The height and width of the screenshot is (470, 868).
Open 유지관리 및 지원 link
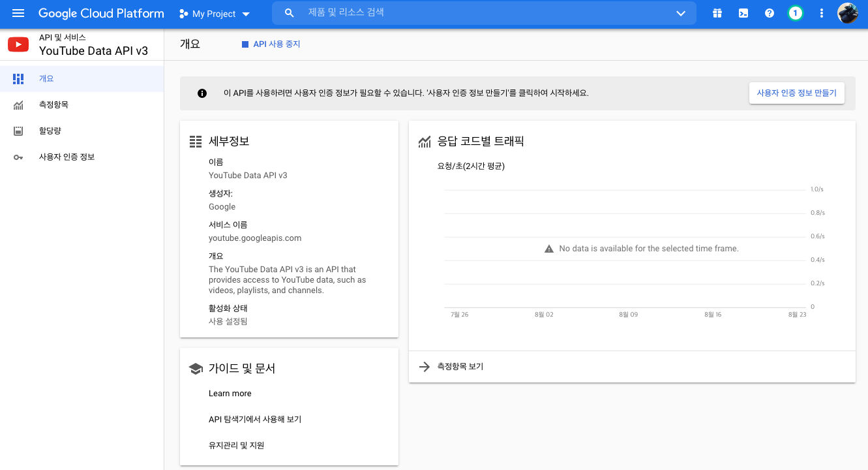(236, 446)
